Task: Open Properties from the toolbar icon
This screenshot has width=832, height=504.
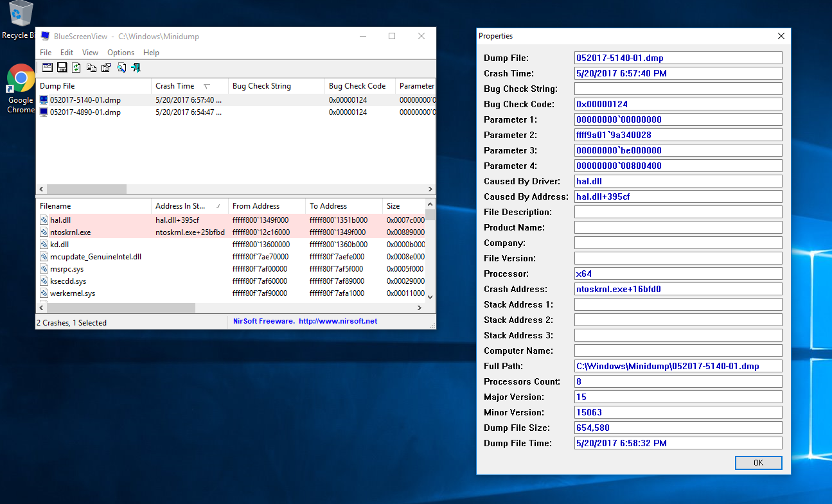Action: 106,67
